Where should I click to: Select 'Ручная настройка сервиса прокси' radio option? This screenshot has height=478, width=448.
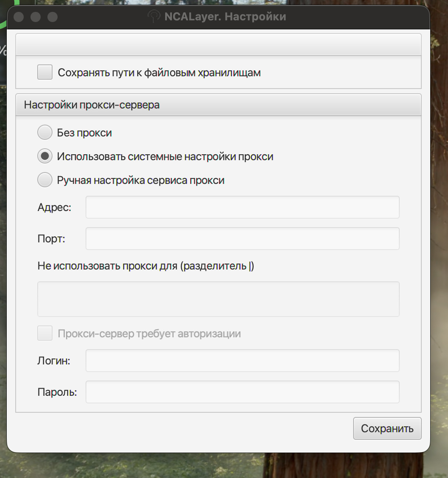click(x=45, y=180)
